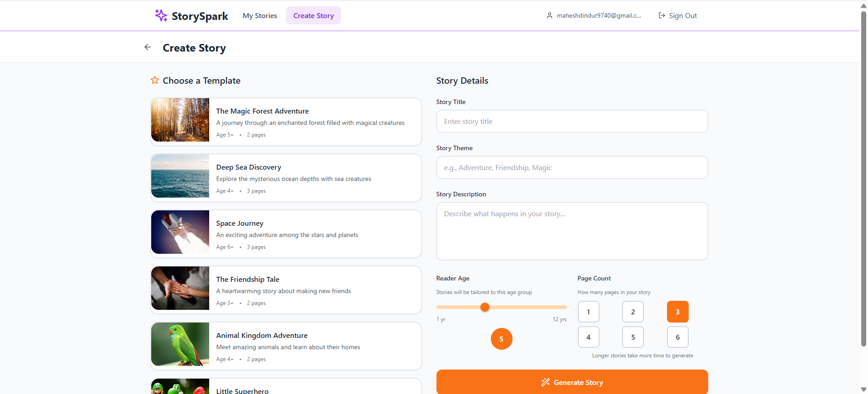Click the Story Description label
Image resolution: width=868 pixels, height=394 pixels.
coord(461,194)
